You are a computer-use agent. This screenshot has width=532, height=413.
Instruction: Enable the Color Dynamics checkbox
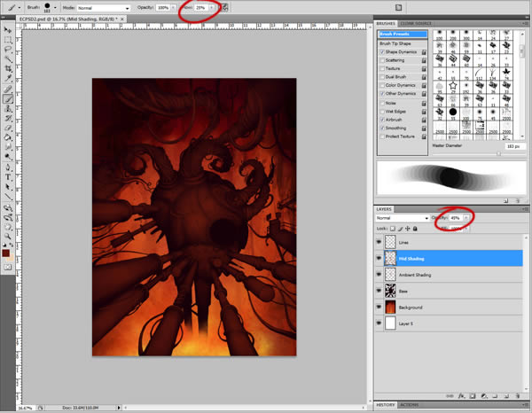(382, 85)
